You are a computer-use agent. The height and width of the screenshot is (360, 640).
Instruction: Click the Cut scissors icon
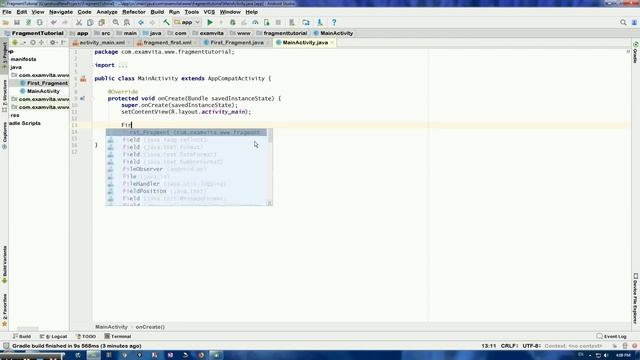pyautogui.click(x=79, y=22)
